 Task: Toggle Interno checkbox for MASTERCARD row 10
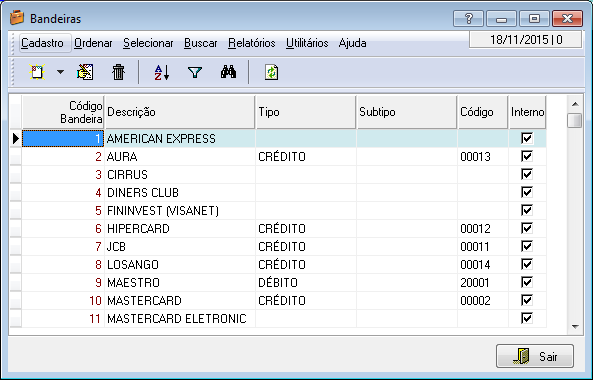point(527,300)
